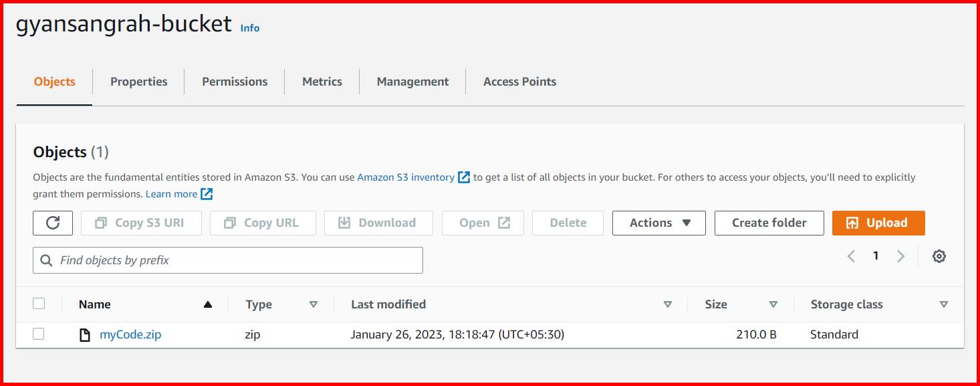Open the Actions dropdown
980x386 pixels.
point(658,223)
